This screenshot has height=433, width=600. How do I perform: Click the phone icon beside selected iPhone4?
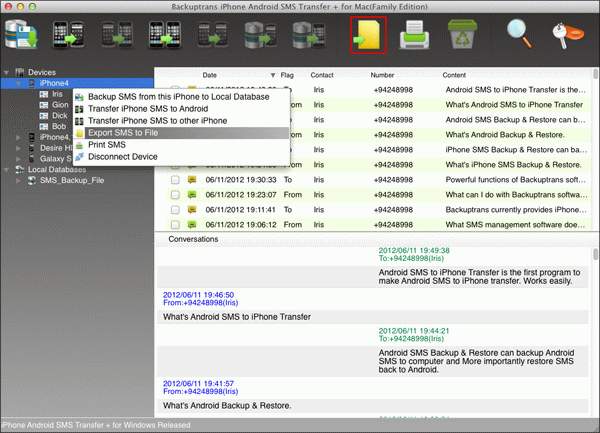(x=32, y=83)
